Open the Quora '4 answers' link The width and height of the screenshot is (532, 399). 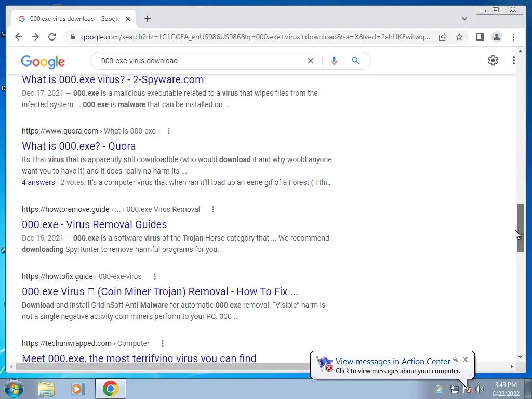[x=38, y=182]
